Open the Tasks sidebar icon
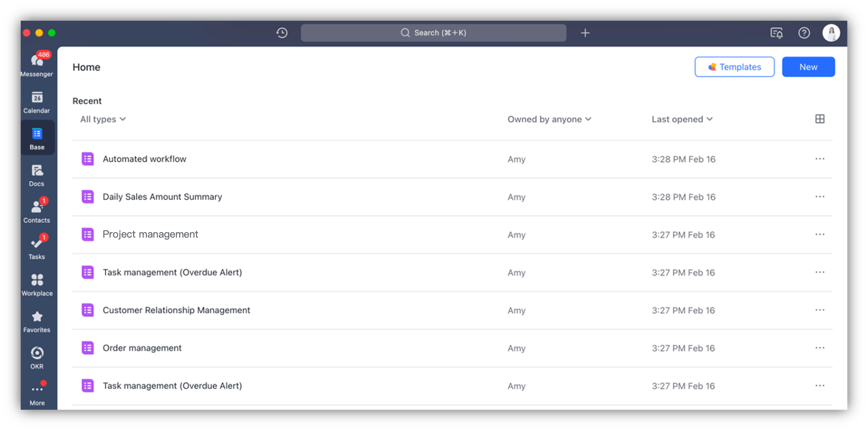 pyautogui.click(x=37, y=248)
